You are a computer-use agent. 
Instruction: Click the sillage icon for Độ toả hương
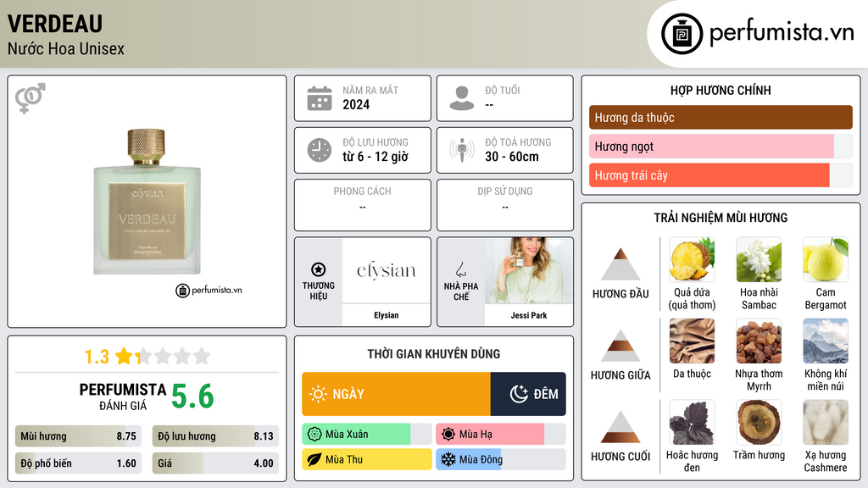(x=462, y=150)
